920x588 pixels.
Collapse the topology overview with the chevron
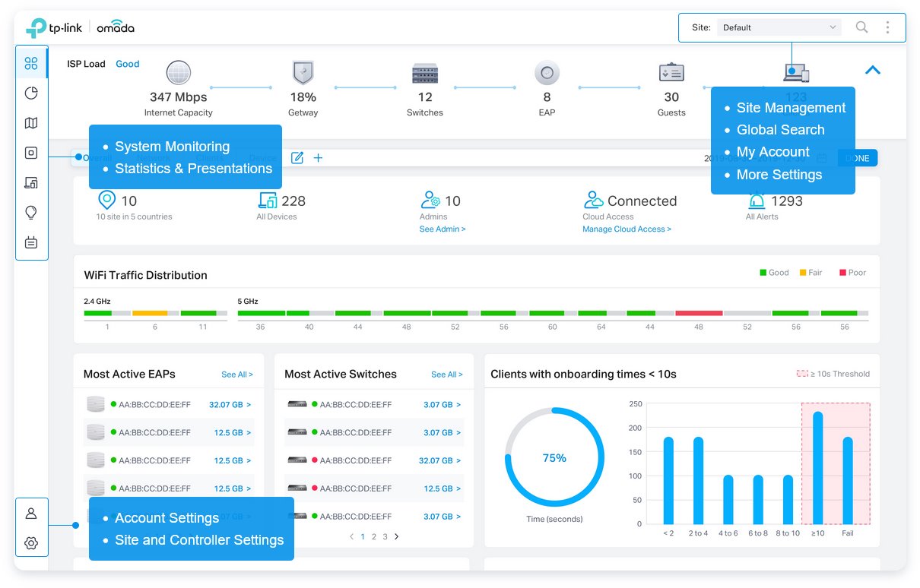click(x=873, y=70)
